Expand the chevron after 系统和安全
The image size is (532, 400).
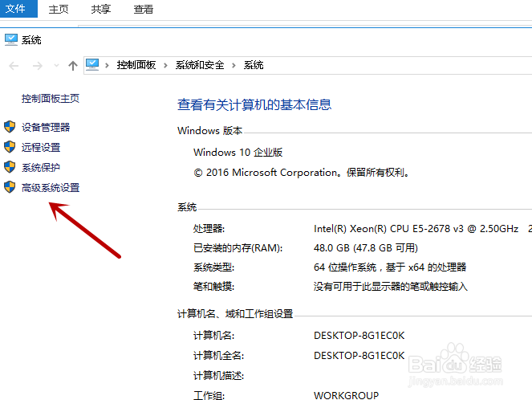pyautogui.click(x=234, y=65)
